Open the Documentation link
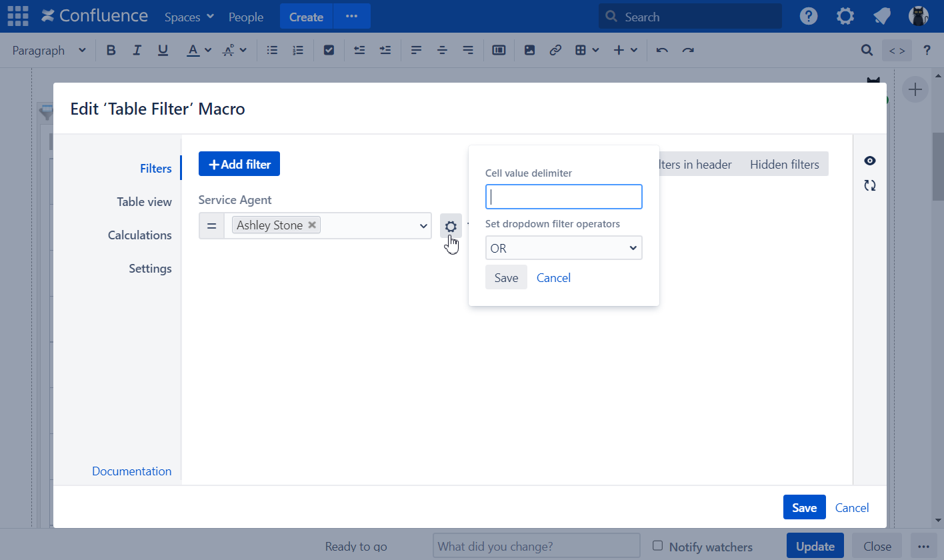 pyautogui.click(x=131, y=471)
